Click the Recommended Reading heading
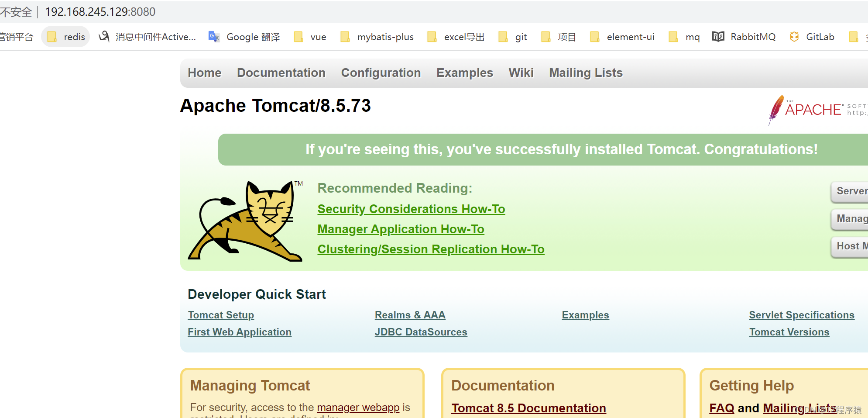868x418 pixels. click(395, 188)
